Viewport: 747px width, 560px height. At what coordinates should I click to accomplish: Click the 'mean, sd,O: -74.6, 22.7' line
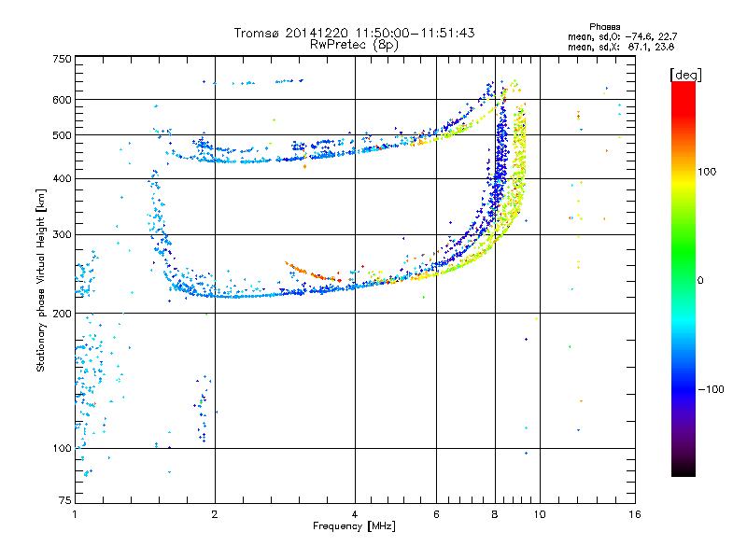tap(622, 36)
